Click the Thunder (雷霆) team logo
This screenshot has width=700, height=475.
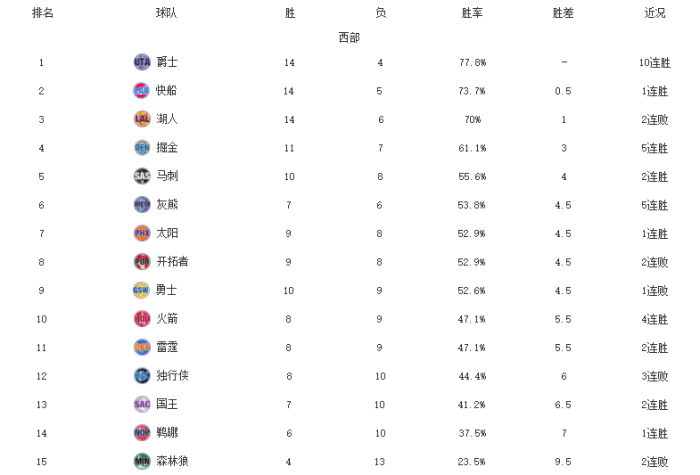tap(142, 347)
